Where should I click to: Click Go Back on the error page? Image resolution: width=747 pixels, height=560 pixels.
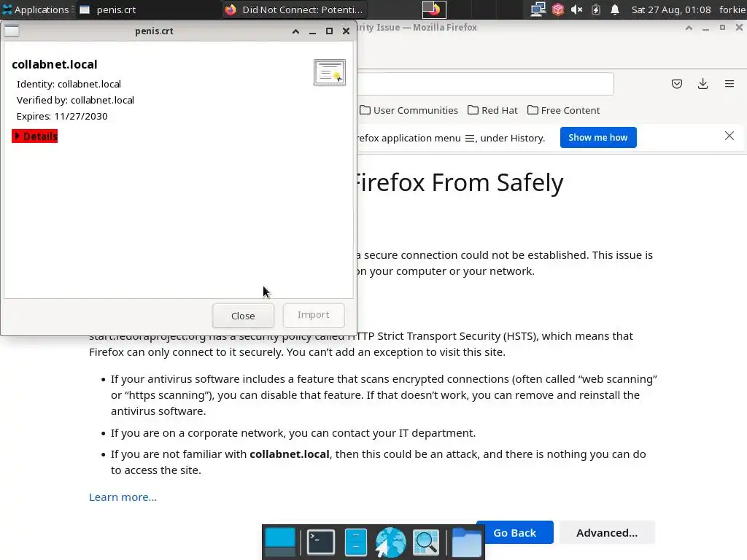(x=514, y=533)
